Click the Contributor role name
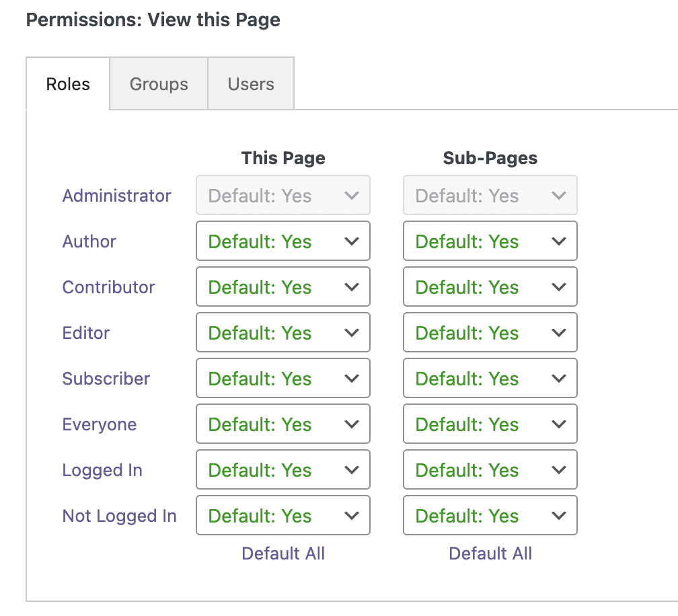Screen dimensions: 678x616 tap(109, 287)
